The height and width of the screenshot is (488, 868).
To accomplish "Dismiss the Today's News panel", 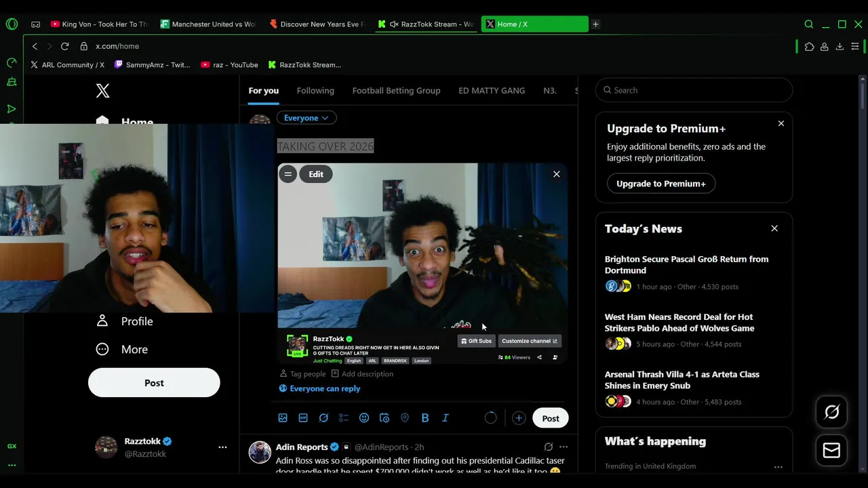I will coord(774,228).
